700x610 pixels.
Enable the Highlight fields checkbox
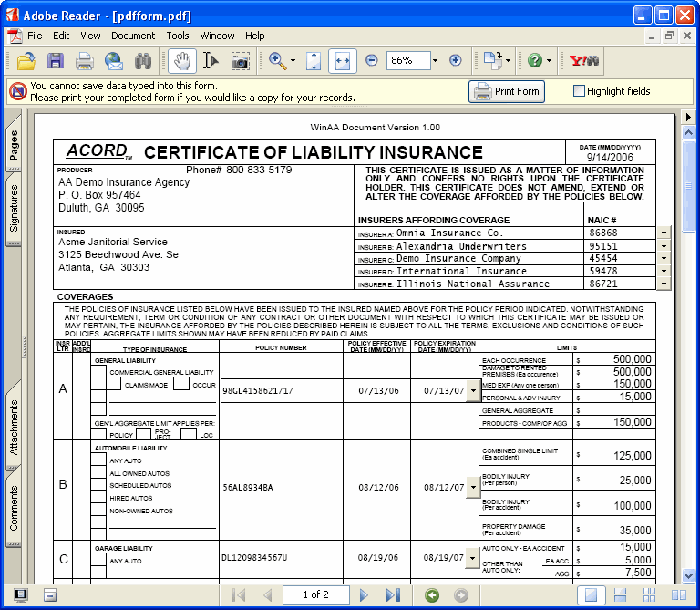(x=579, y=91)
